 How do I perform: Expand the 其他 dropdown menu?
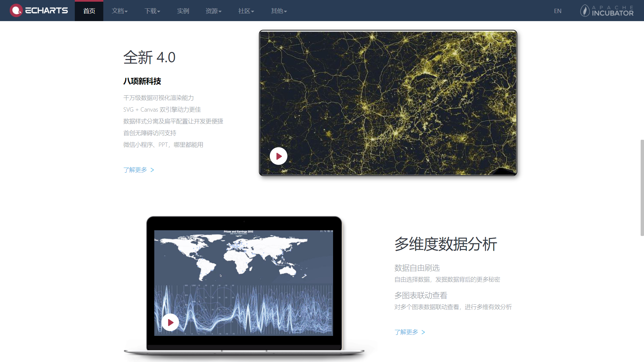click(279, 11)
